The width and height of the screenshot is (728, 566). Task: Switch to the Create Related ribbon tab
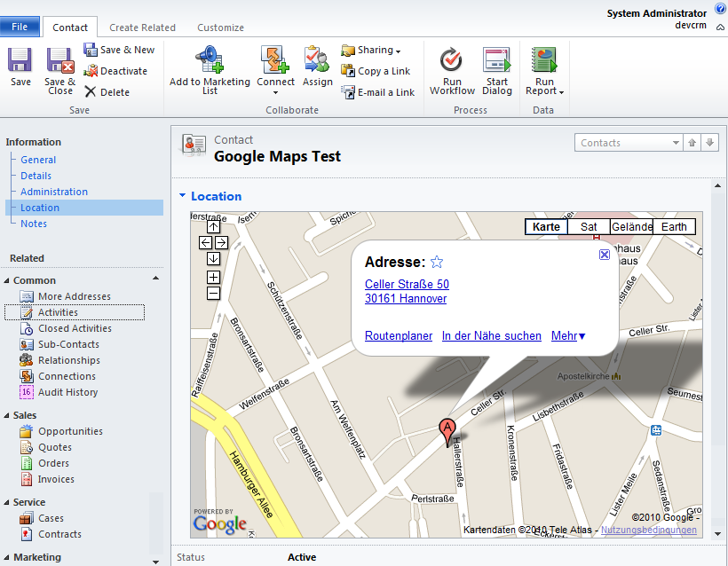[x=142, y=27]
